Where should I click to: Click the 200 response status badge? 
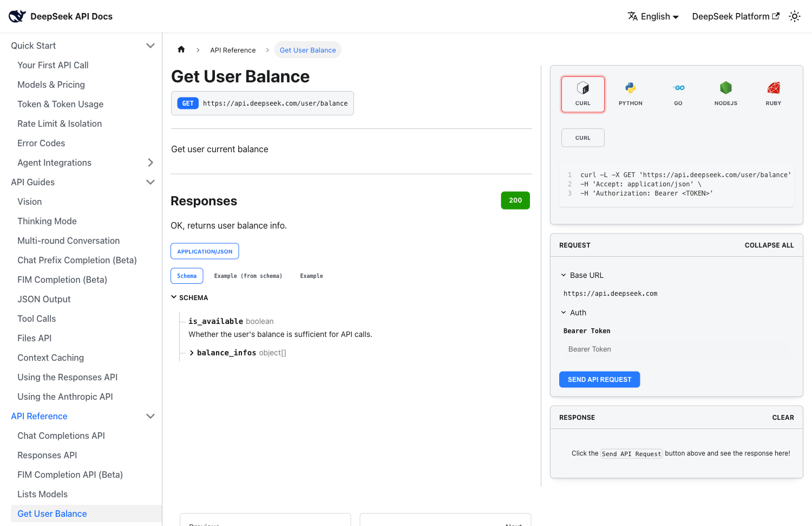(x=515, y=200)
